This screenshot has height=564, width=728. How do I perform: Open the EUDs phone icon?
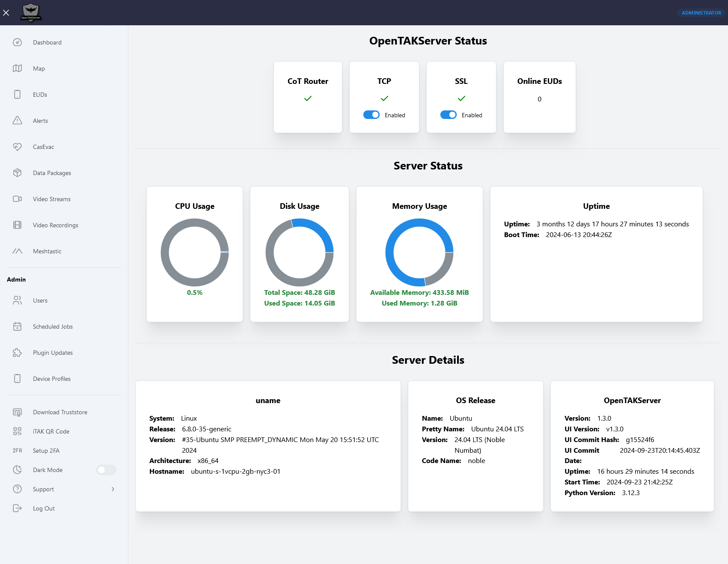point(17,95)
